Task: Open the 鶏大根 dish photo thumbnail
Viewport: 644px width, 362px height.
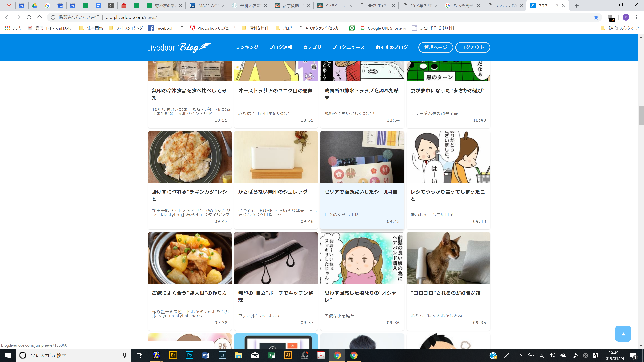Action: [x=190, y=258]
